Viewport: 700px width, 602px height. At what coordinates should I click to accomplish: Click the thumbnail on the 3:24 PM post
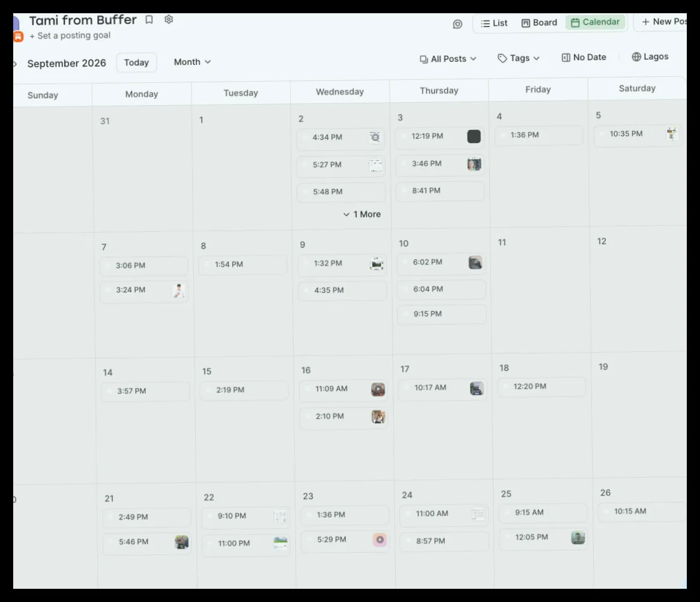pyautogui.click(x=178, y=291)
